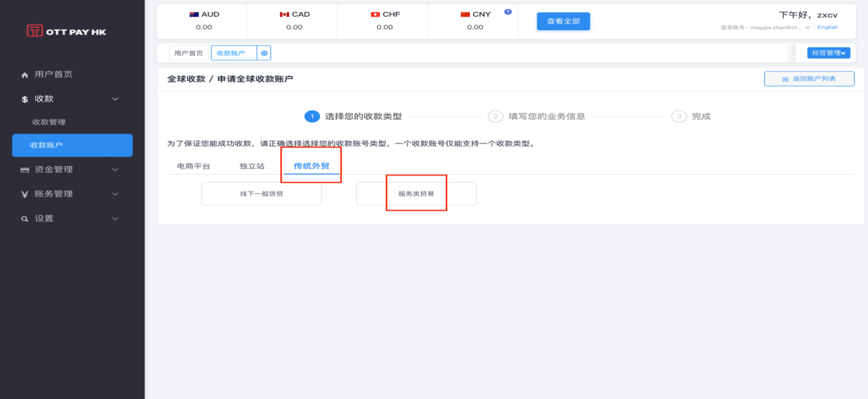Viewport: 868px width, 399px height.
Task: Click step 2 circle indicator
Action: 495,117
